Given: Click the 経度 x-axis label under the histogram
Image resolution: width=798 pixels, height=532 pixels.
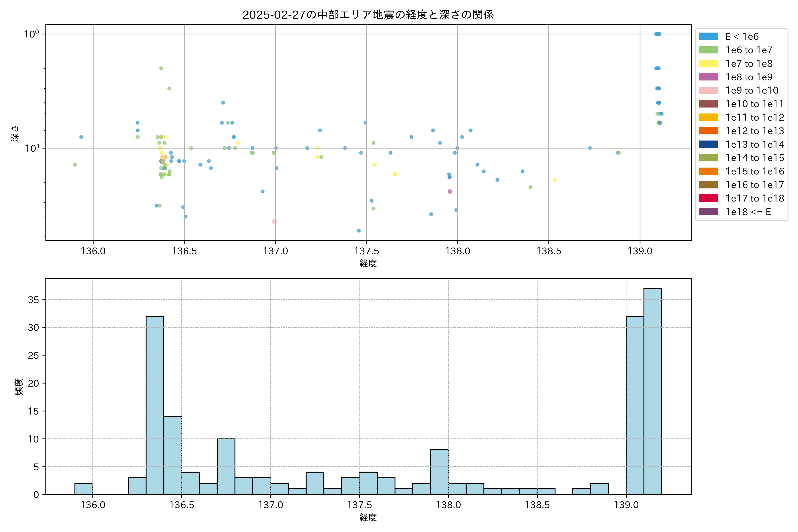Looking at the screenshot, I should [x=368, y=517].
